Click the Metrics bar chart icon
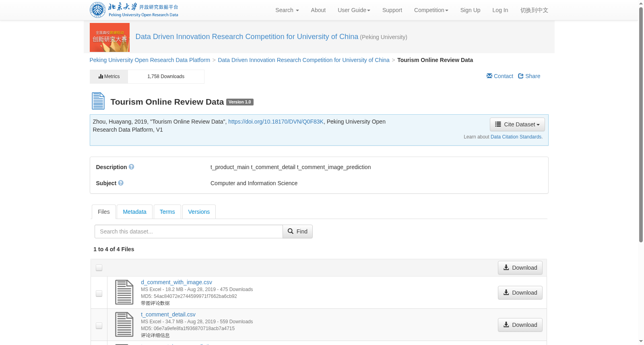Viewport: 644px width, 345px height. point(101,76)
